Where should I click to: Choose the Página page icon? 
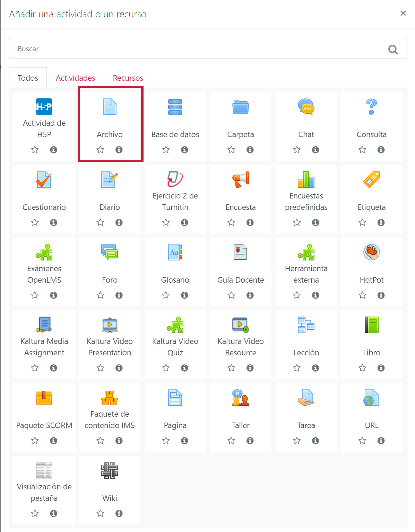175,398
